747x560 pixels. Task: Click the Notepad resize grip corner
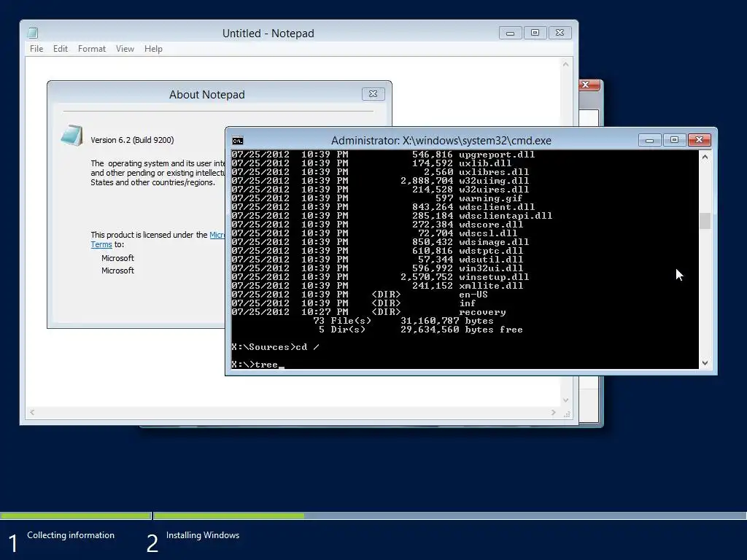pyautogui.click(x=566, y=414)
